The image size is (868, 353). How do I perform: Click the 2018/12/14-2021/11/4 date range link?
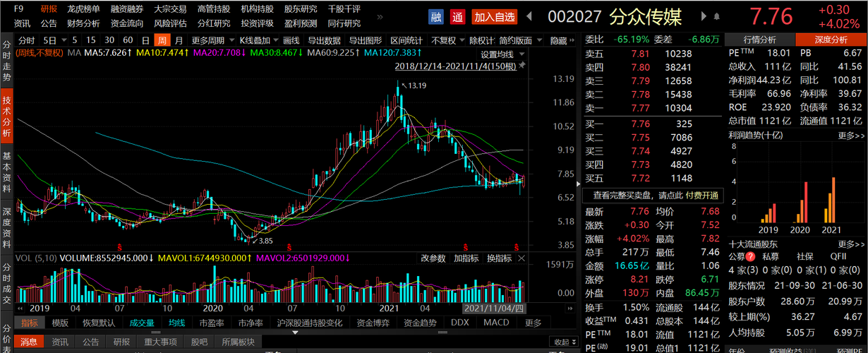tap(455, 66)
